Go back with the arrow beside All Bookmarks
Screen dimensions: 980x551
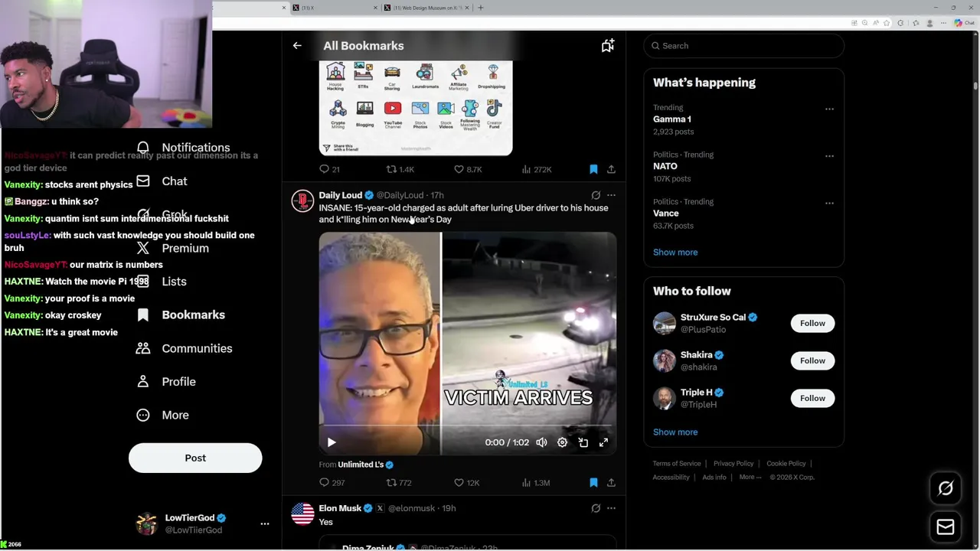[x=297, y=46]
